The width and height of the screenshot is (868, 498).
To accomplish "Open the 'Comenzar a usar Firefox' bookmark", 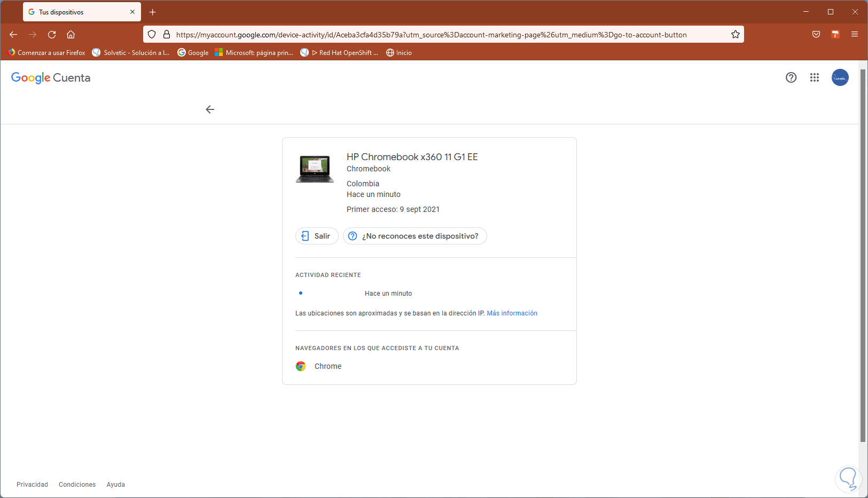I will pyautogui.click(x=47, y=52).
